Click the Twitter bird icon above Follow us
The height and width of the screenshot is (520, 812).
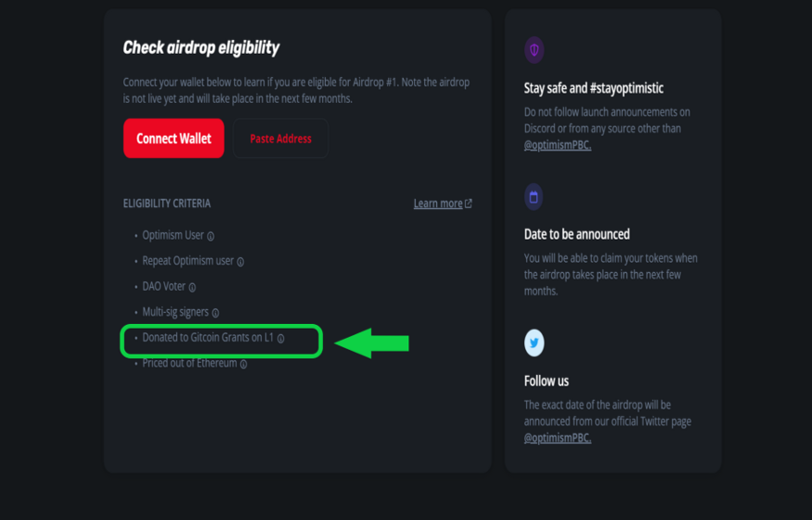pyautogui.click(x=534, y=343)
